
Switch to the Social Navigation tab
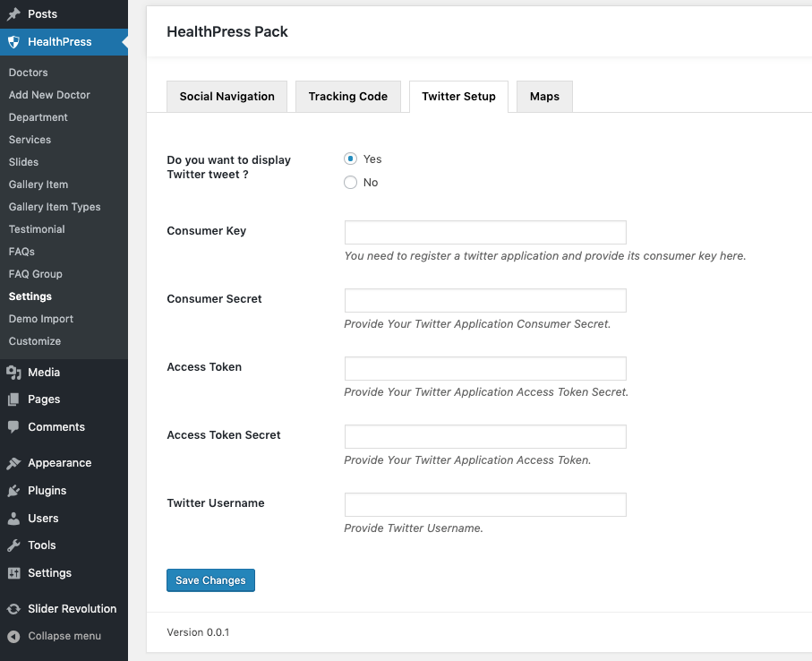227,97
